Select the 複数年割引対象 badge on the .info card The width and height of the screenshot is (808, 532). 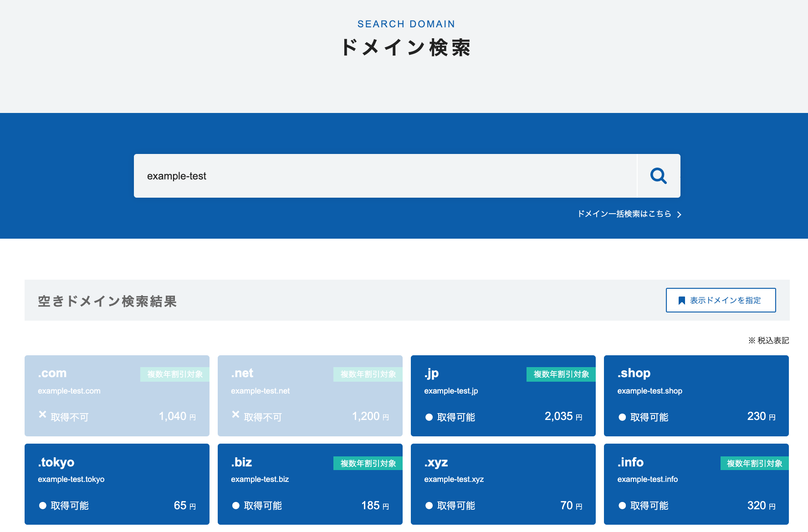point(754,463)
